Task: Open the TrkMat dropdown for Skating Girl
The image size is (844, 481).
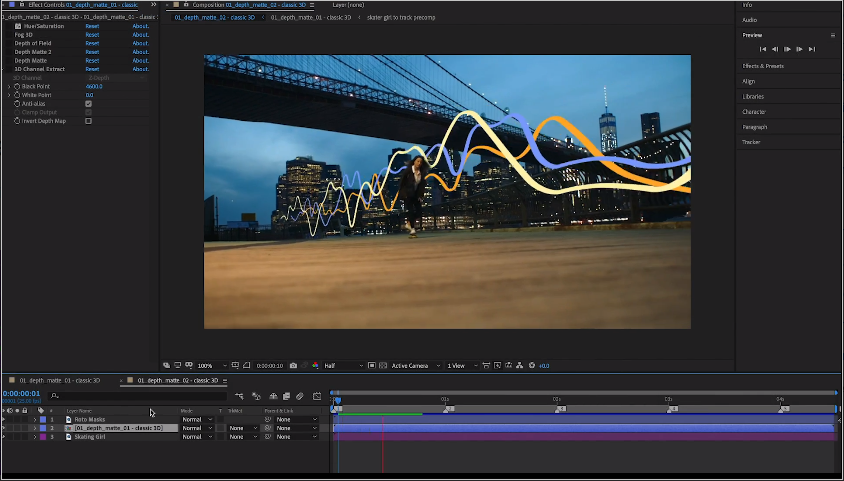Action: (x=243, y=437)
